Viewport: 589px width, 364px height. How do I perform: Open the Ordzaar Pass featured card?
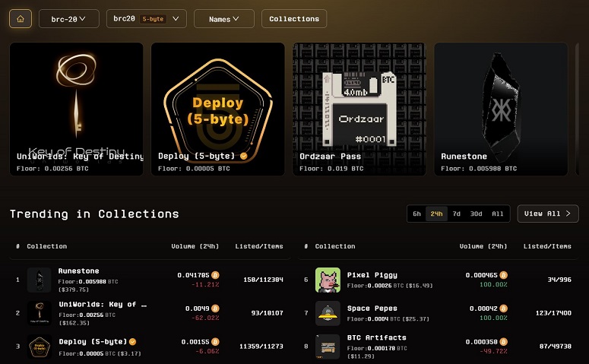click(x=359, y=109)
